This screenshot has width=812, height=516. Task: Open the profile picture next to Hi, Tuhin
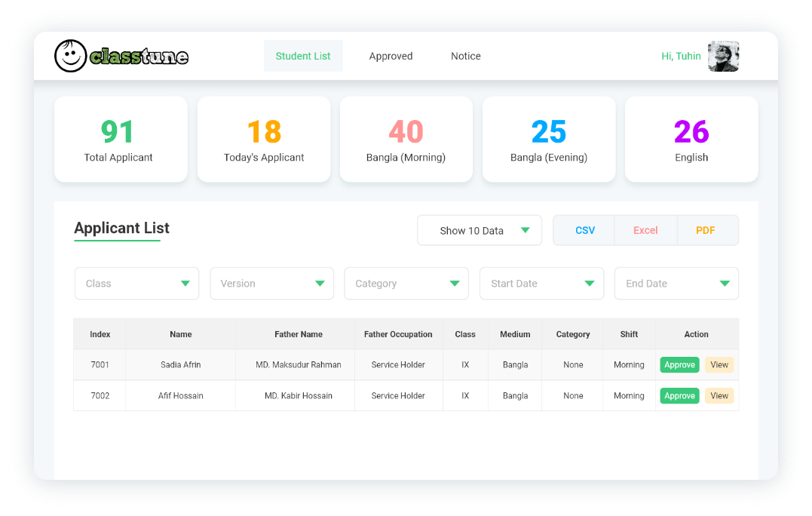click(723, 56)
